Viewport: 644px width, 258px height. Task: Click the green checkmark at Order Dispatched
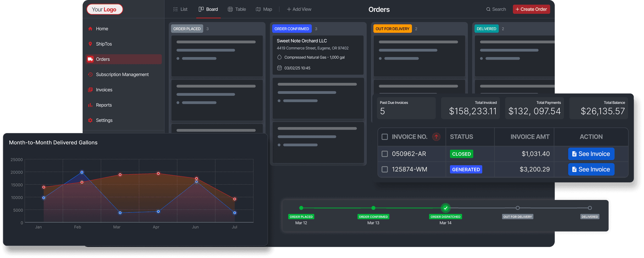pyautogui.click(x=446, y=208)
